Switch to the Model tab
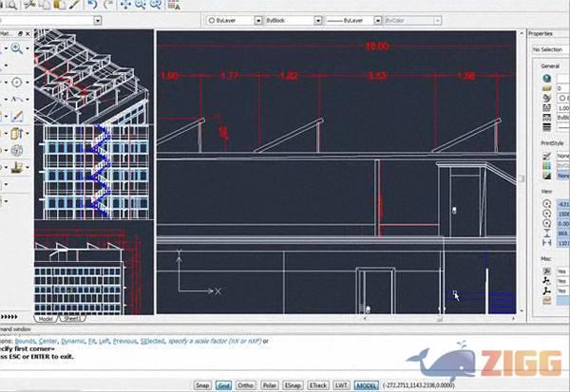 point(45,319)
